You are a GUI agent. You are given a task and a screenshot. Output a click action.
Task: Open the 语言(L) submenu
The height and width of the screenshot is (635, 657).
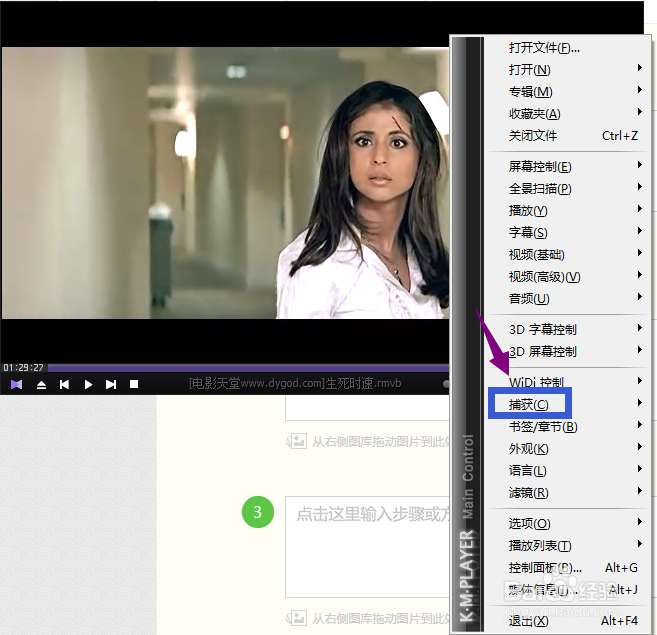point(566,471)
